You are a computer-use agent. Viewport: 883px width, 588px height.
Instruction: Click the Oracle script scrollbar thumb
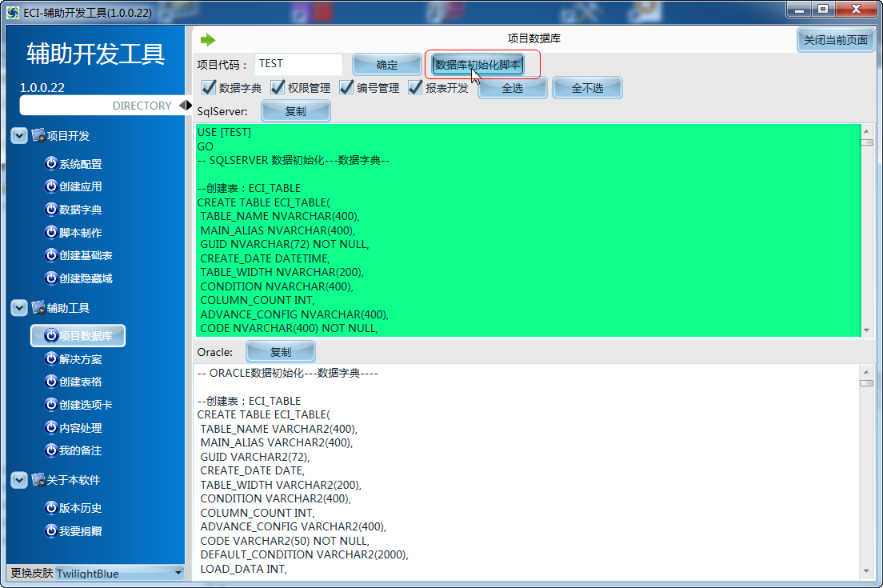(867, 383)
